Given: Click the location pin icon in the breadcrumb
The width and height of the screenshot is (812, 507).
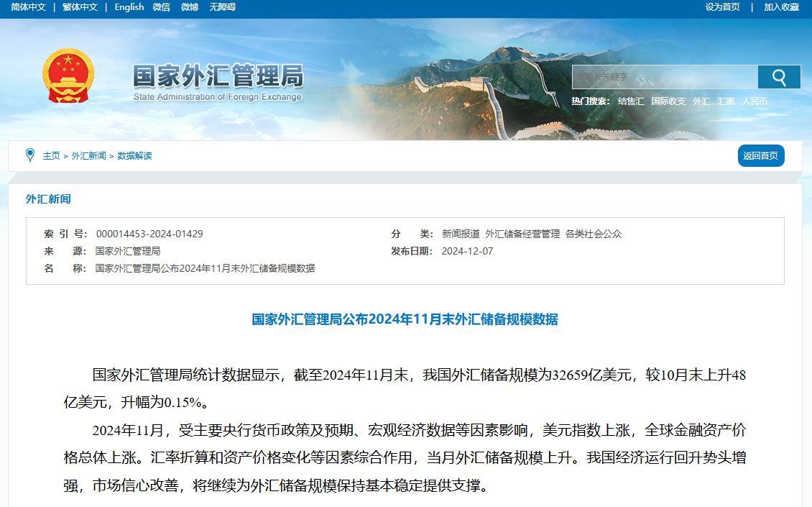Looking at the screenshot, I should [29, 155].
